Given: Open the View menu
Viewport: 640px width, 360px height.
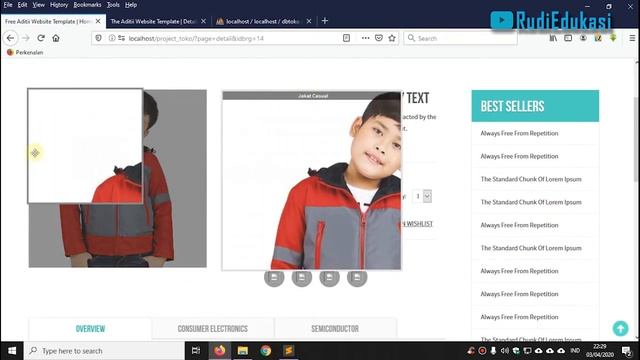Looking at the screenshot, I should pyautogui.click(x=38, y=5).
